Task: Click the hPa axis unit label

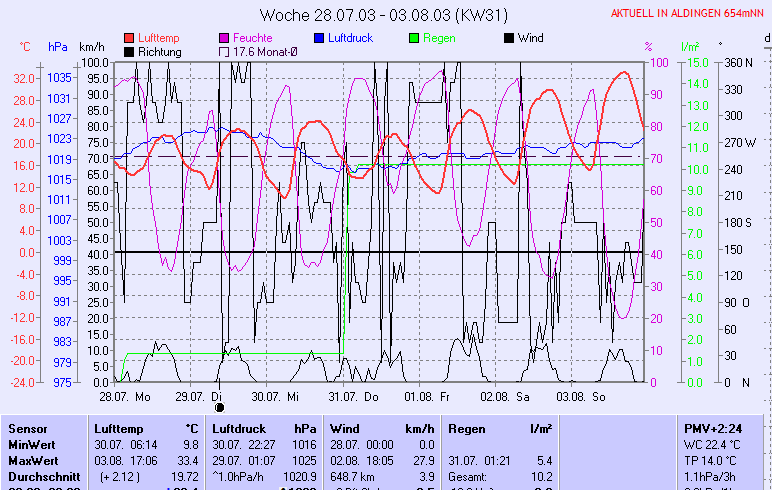Action: coord(58,47)
